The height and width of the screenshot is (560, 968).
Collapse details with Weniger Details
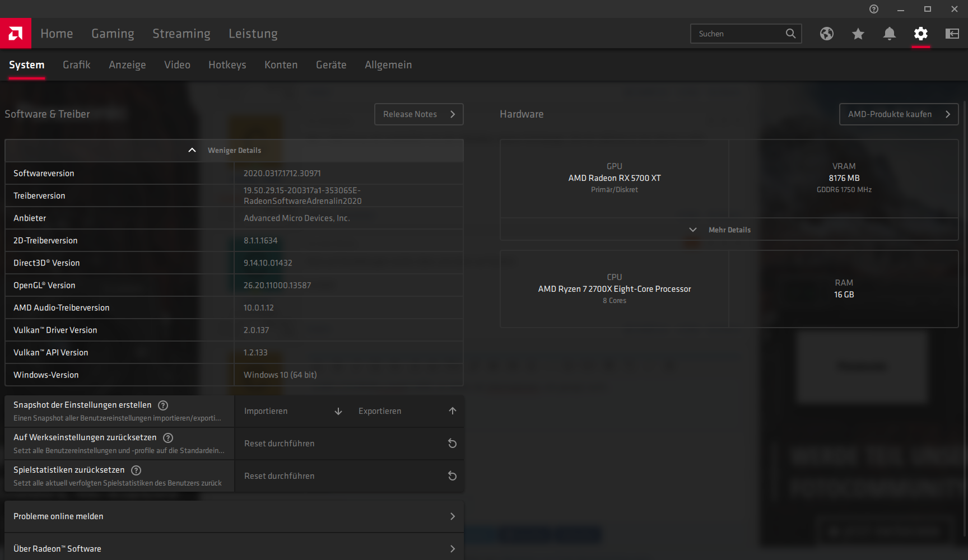tap(234, 151)
